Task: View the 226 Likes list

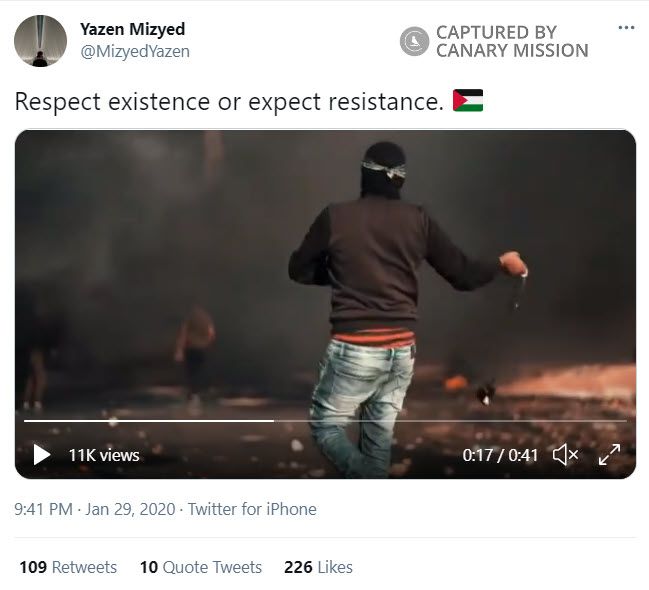Action: (x=318, y=567)
